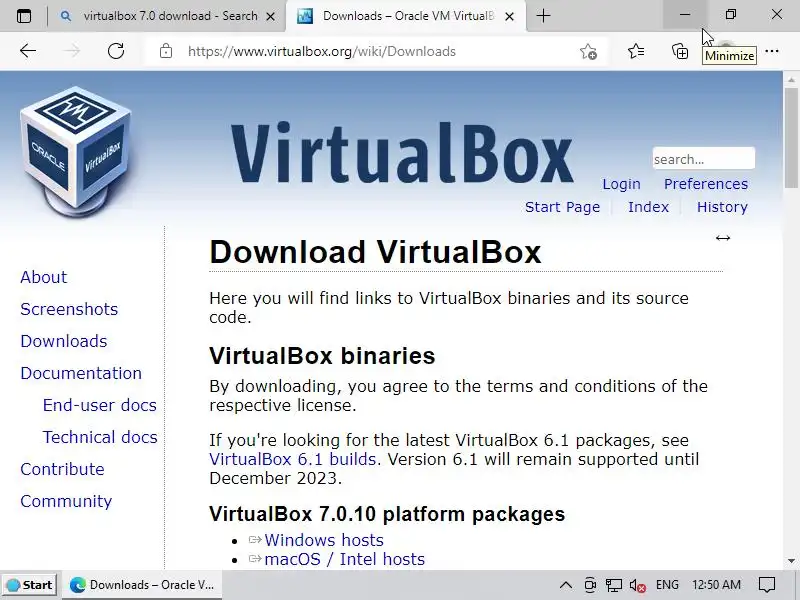
Task: Open Documentation in the sidebar
Action: click(81, 373)
